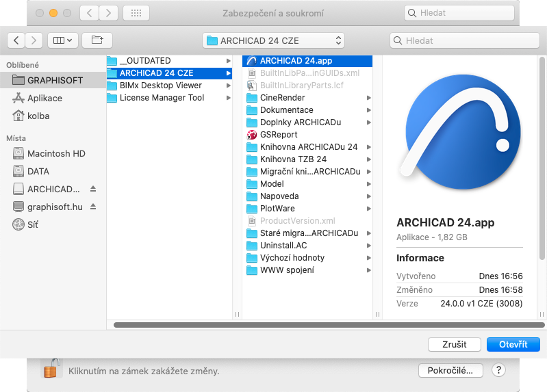
Task: Eject the ARCHICAD... volume
Action: click(x=93, y=189)
